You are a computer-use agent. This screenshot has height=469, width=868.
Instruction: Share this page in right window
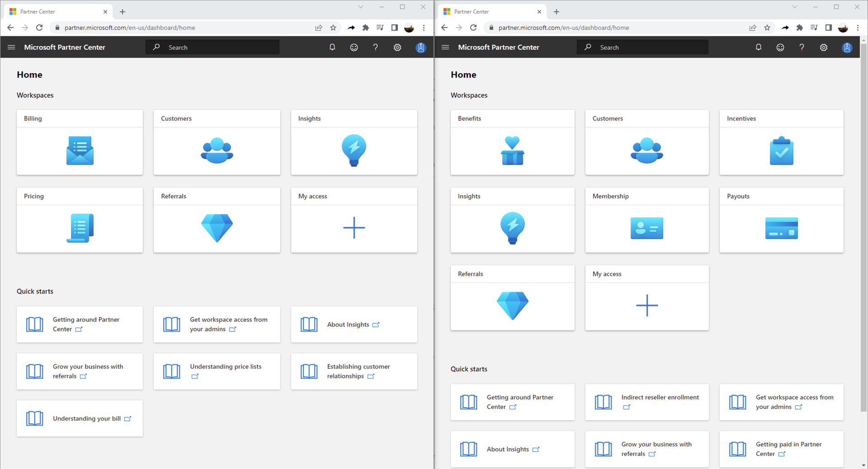tap(753, 28)
